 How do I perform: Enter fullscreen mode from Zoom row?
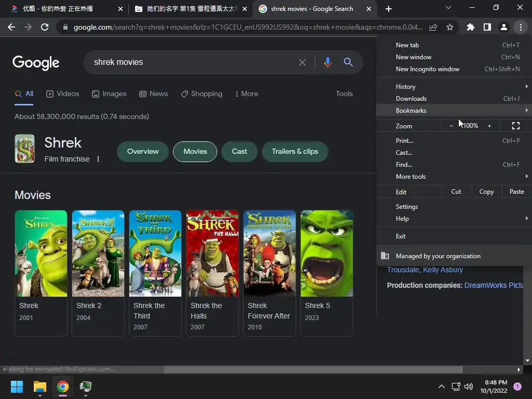pyautogui.click(x=516, y=126)
